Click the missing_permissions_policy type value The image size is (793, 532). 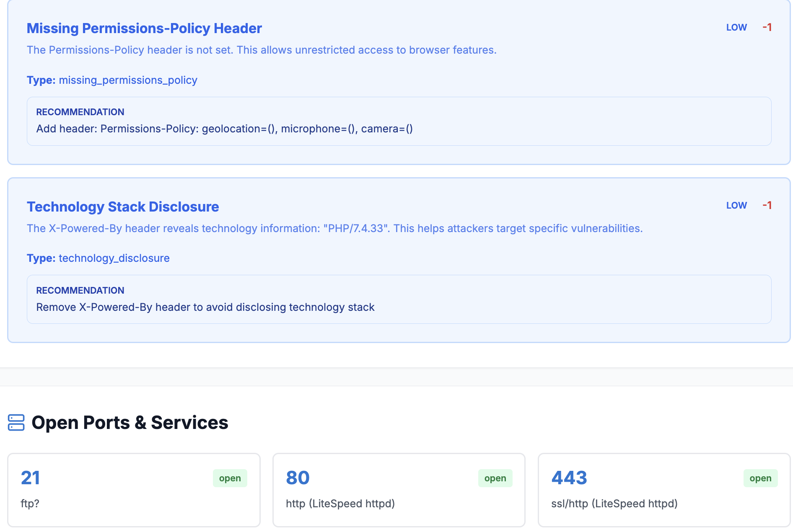click(128, 80)
